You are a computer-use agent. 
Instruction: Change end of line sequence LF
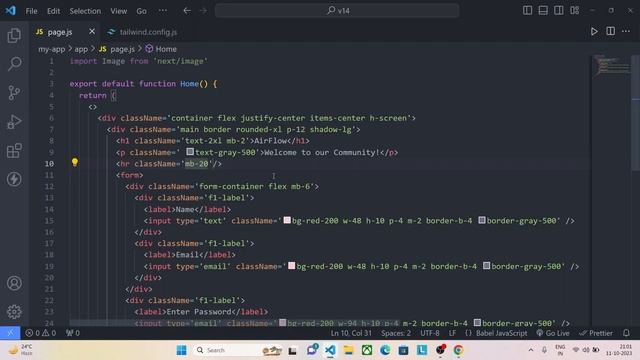452,333
